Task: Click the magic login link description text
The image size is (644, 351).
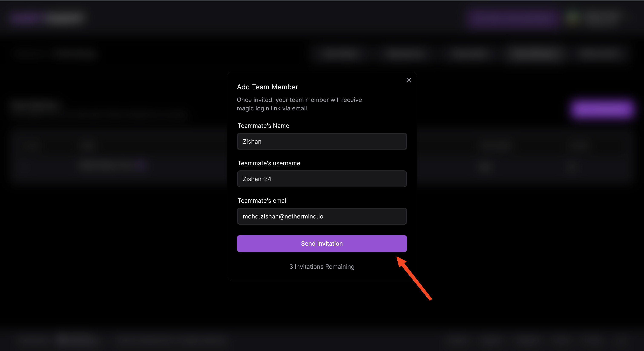Action: pyautogui.click(x=299, y=104)
